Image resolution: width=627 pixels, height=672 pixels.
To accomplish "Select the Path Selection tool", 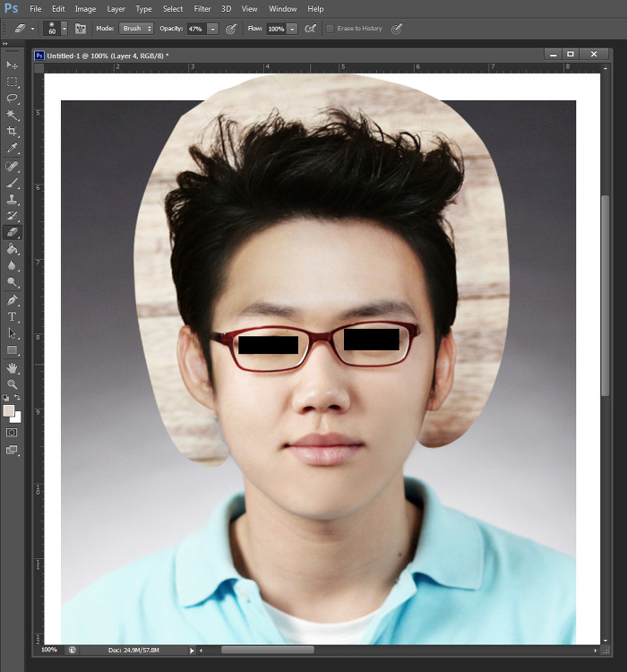I will (12, 333).
